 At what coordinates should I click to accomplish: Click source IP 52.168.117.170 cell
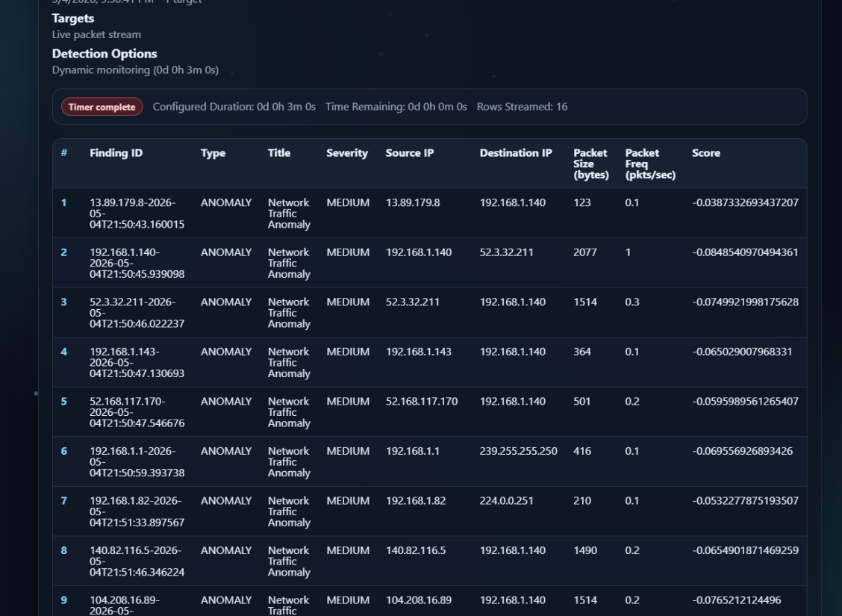(x=422, y=402)
